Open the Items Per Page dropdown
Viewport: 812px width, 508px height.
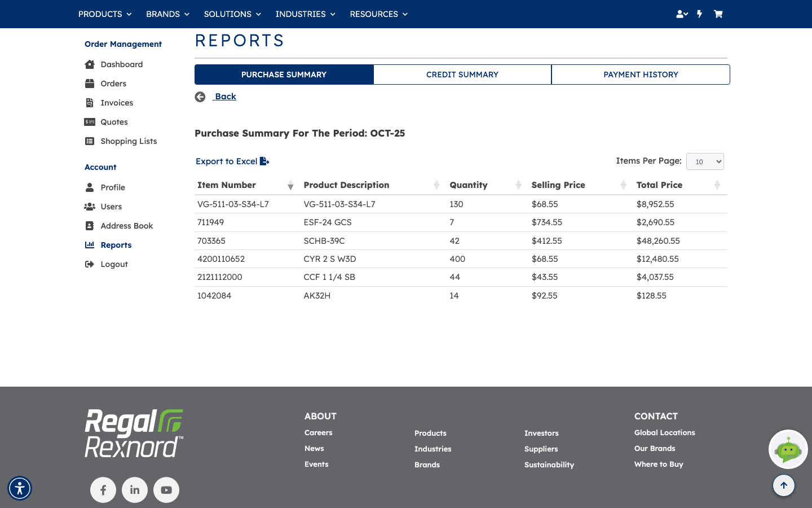[705, 161]
